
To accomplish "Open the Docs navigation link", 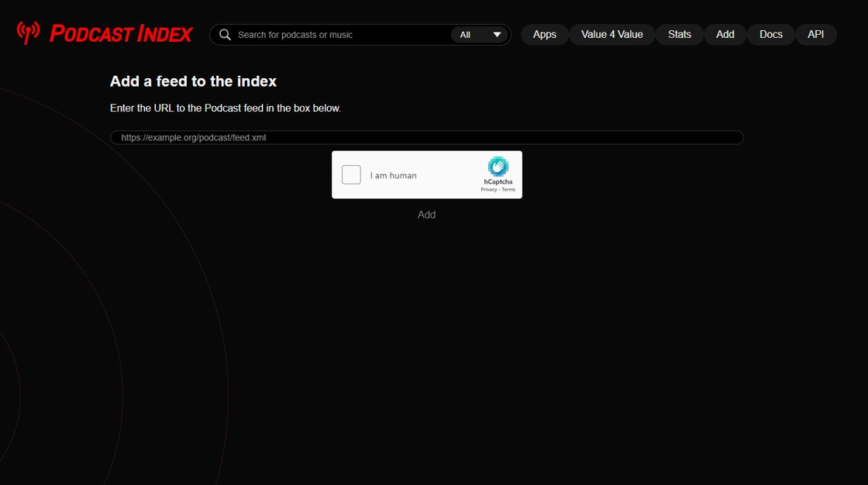I will (770, 34).
